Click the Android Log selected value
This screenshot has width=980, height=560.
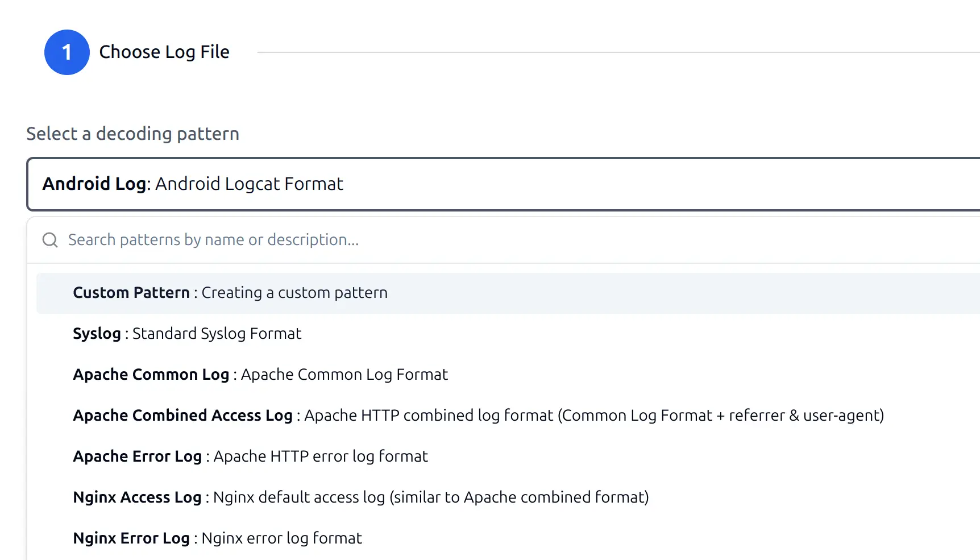pos(94,184)
